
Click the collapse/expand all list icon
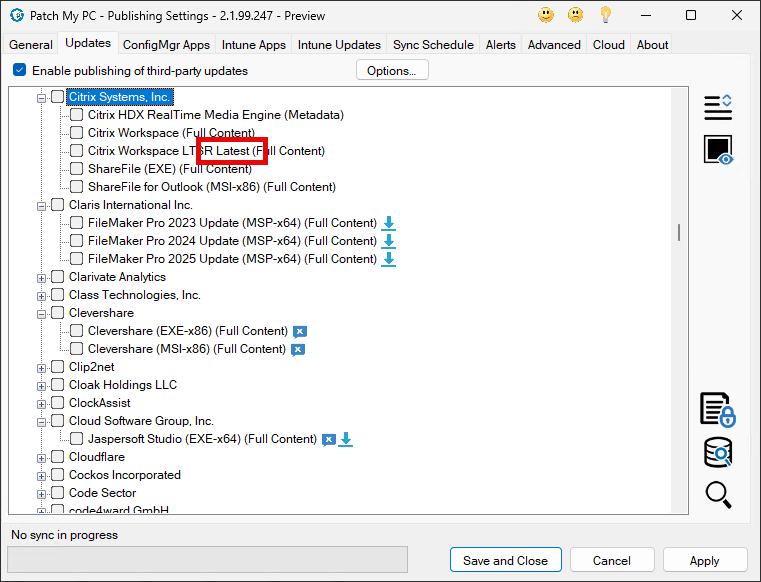[x=718, y=107]
